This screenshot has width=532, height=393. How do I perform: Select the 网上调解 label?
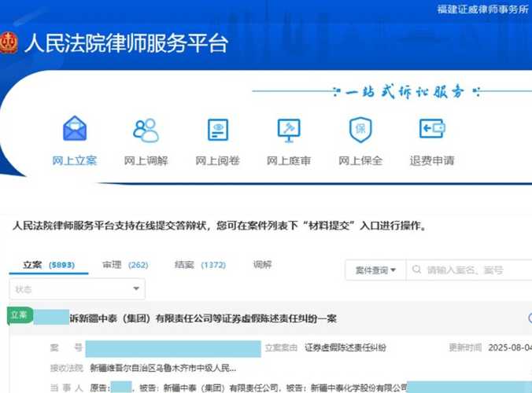(146, 160)
